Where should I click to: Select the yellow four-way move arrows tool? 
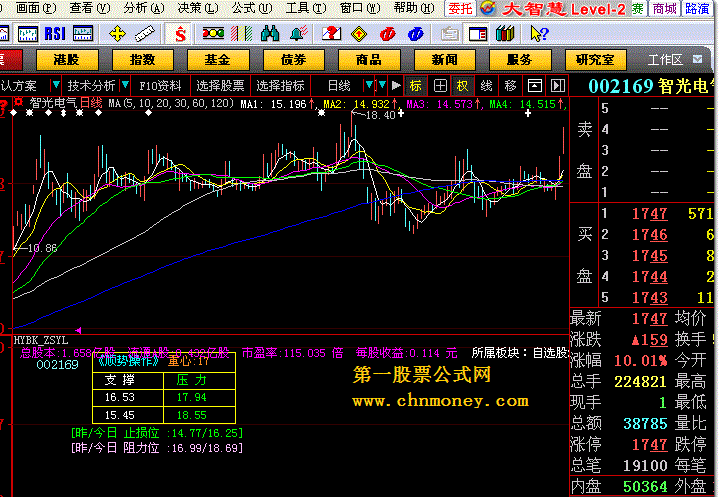tap(117, 34)
